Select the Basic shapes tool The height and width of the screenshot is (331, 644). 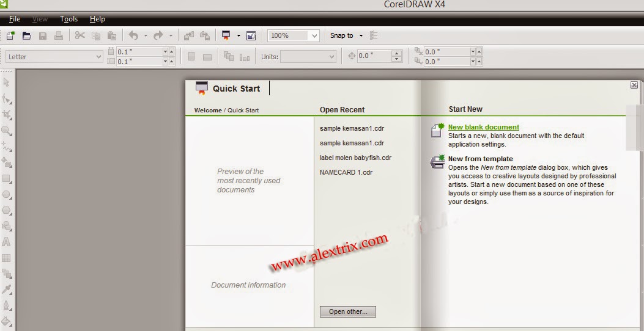[7, 226]
